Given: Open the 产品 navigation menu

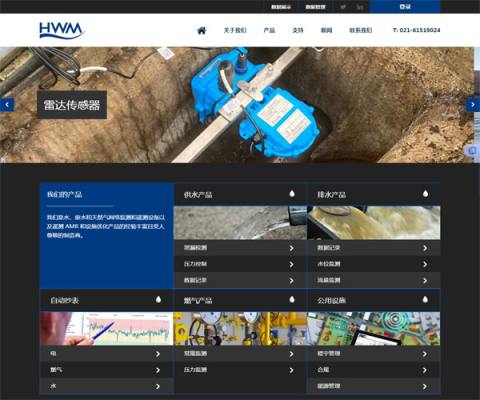Looking at the screenshot, I should (269, 30).
